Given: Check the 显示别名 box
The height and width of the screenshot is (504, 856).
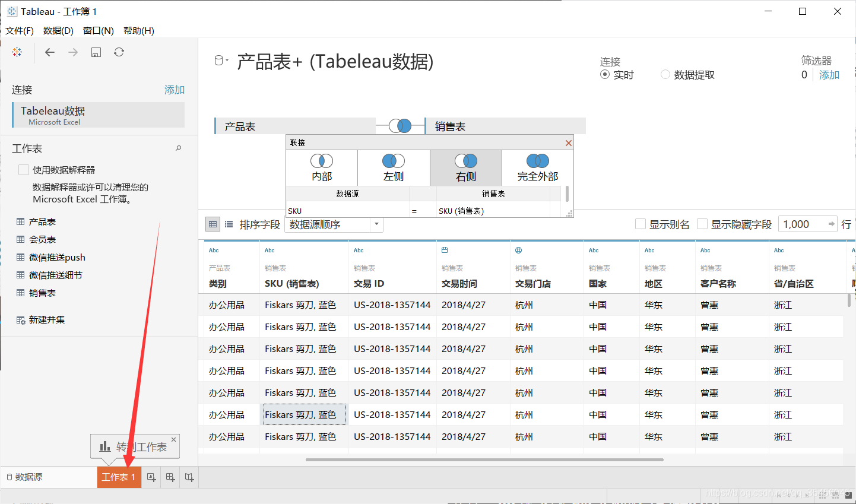Looking at the screenshot, I should 641,224.
